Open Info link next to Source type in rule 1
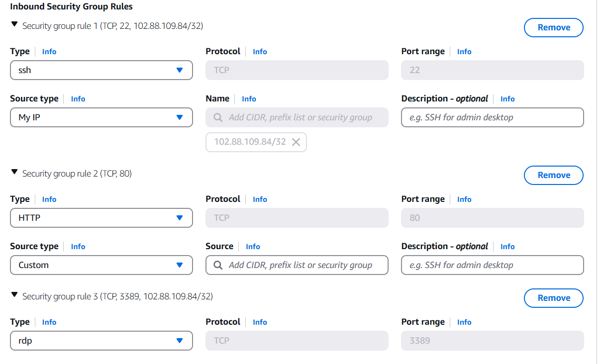 [x=78, y=99]
